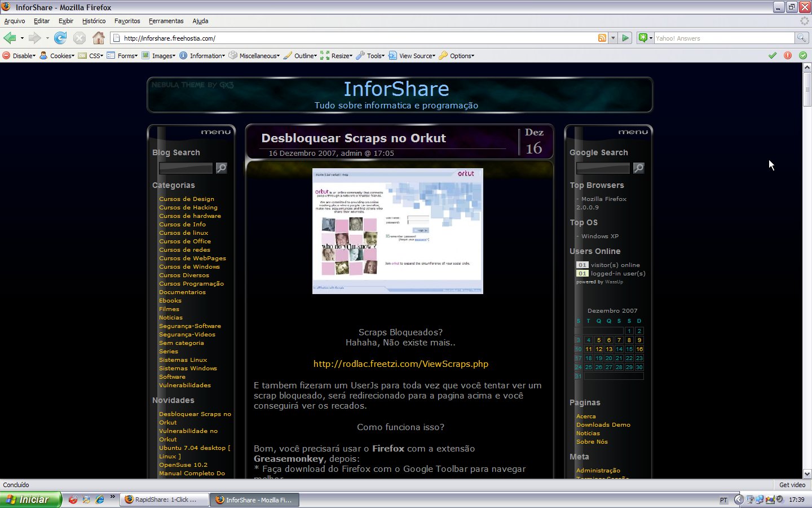
Task: Open the Forward history dropdown arrow
Action: click(x=47, y=38)
